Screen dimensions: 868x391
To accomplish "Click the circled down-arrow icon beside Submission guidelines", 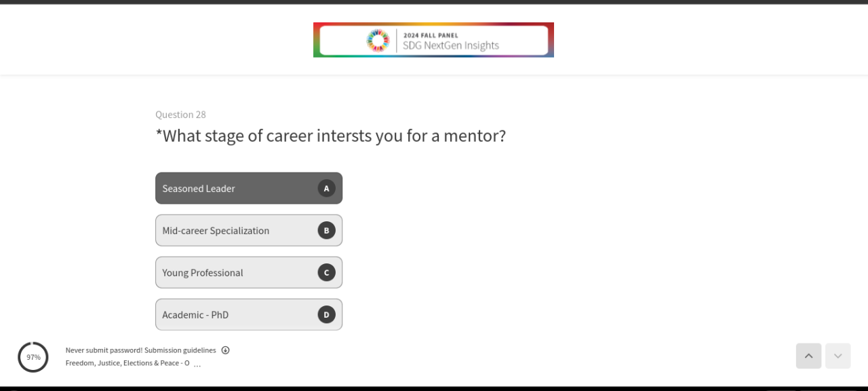I will (226, 350).
